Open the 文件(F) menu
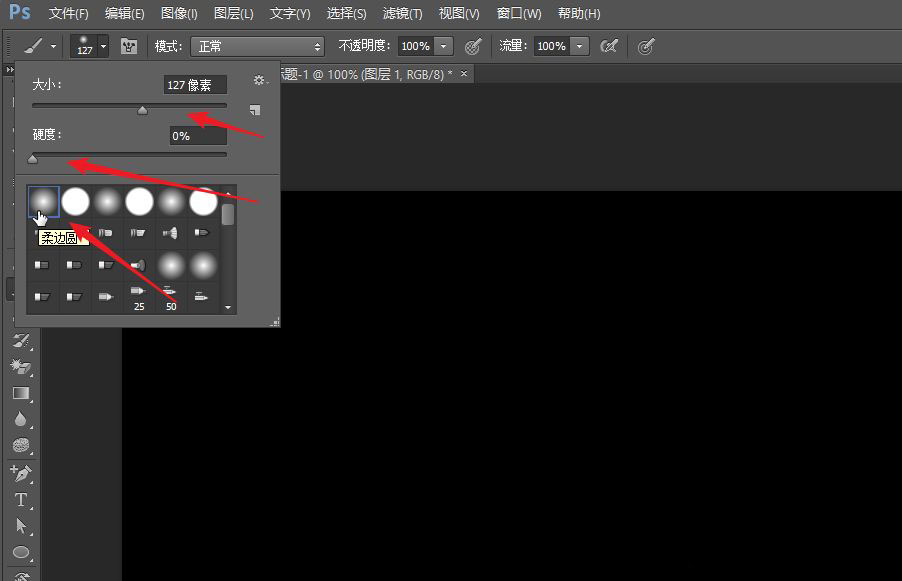This screenshot has height=581, width=902. click(68, 13)
